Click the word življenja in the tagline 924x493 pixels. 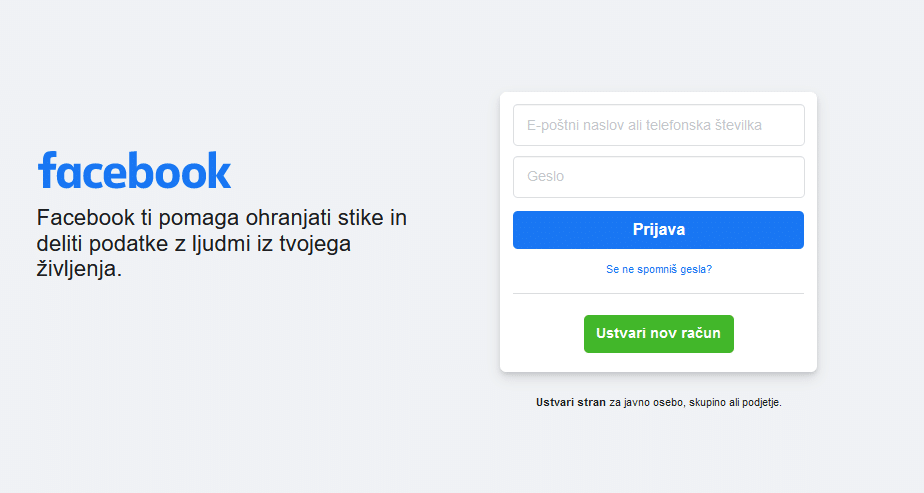(x=79, y=269)
